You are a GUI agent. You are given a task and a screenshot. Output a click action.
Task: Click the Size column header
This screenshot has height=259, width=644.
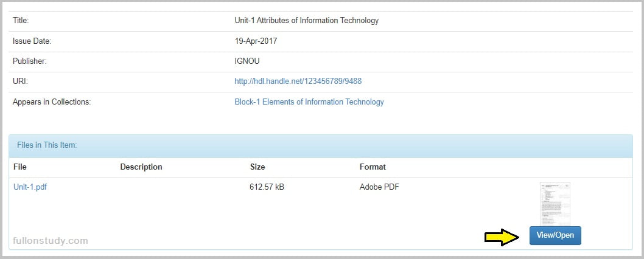[x=257, y=167]
